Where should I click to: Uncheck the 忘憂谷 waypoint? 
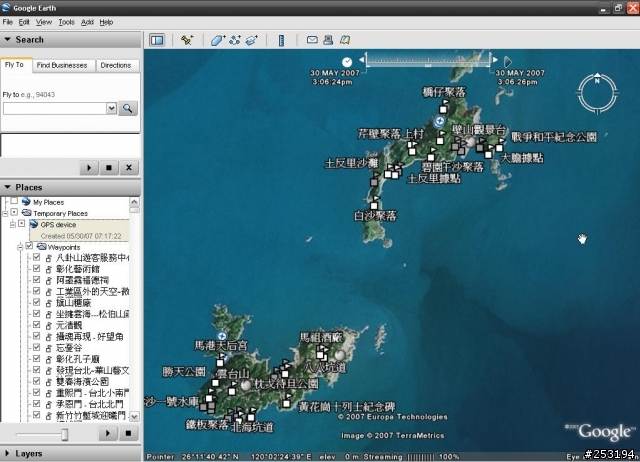click(36, 347)
